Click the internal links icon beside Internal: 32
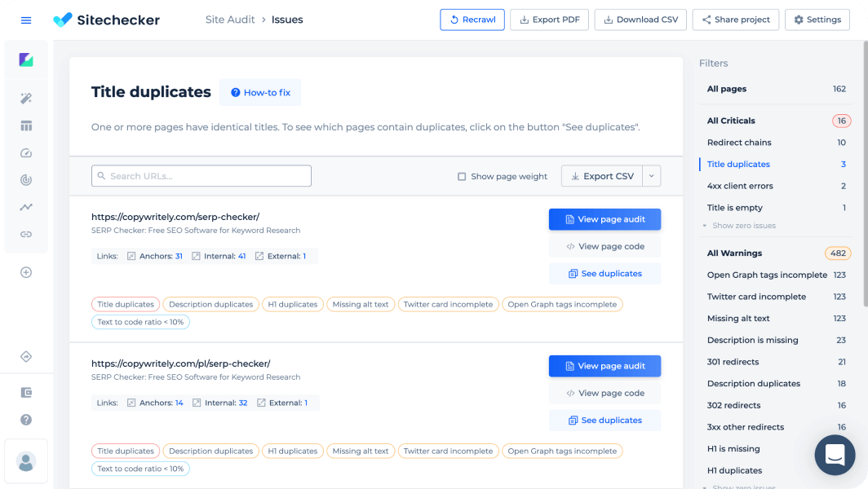 tap(197, 403)
